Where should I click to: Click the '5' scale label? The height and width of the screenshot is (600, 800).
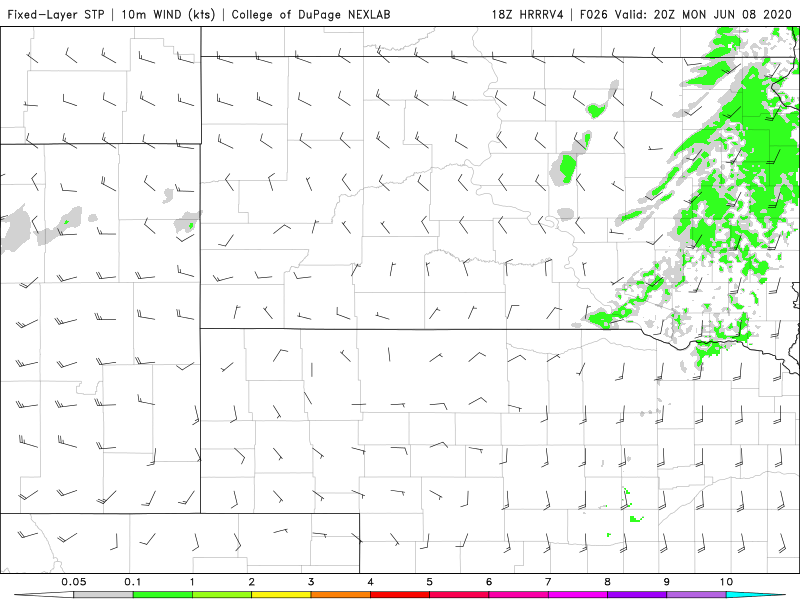(x=430, y=582)
